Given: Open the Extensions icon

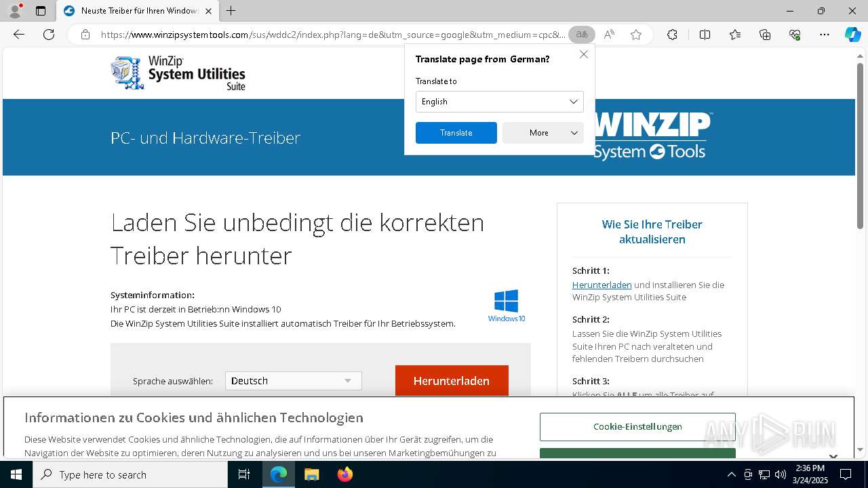Looking at the screenshot, I should (672, 35).
